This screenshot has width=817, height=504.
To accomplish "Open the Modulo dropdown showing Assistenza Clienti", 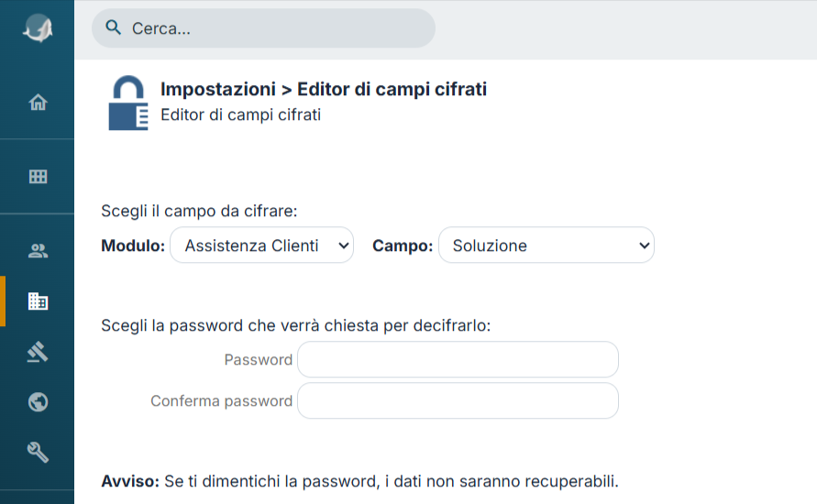I will [261, 245].
